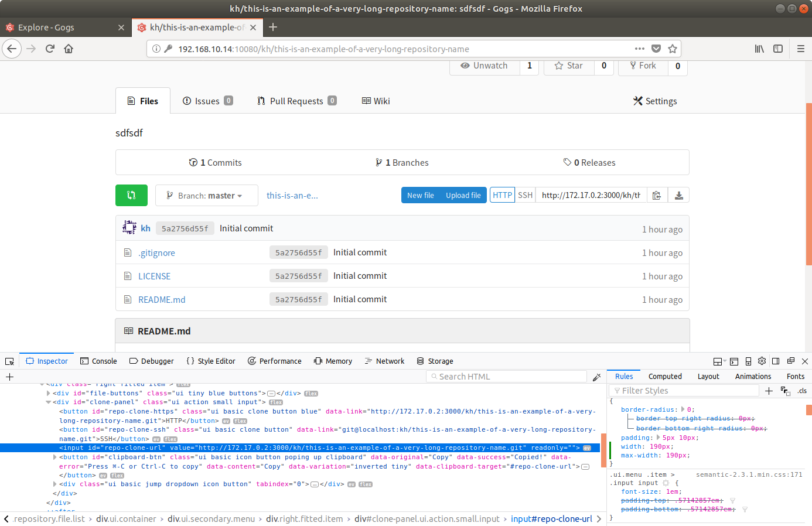812x526 pixels.
Task: Activate the element picker in DevTools
Action: click(x=9, y=361)
